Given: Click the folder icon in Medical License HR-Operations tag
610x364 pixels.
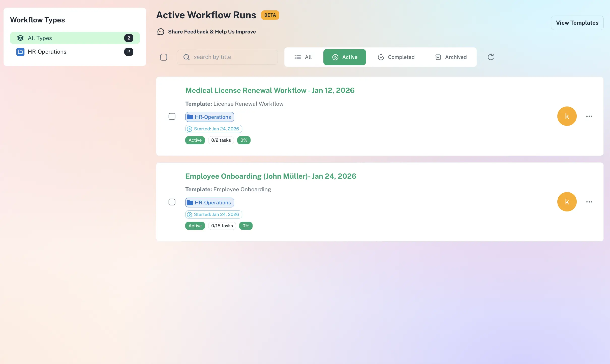Looking at the screenshot, I should coord(190,117).
